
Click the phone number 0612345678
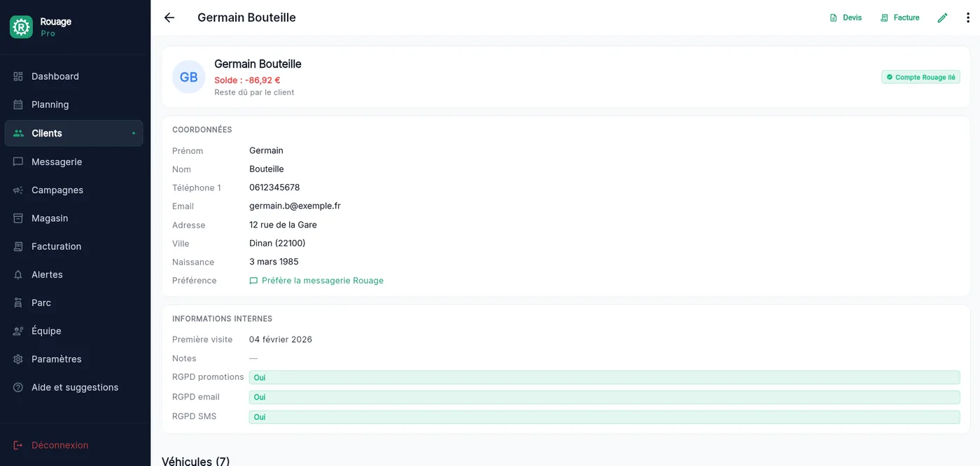[274, 188]
